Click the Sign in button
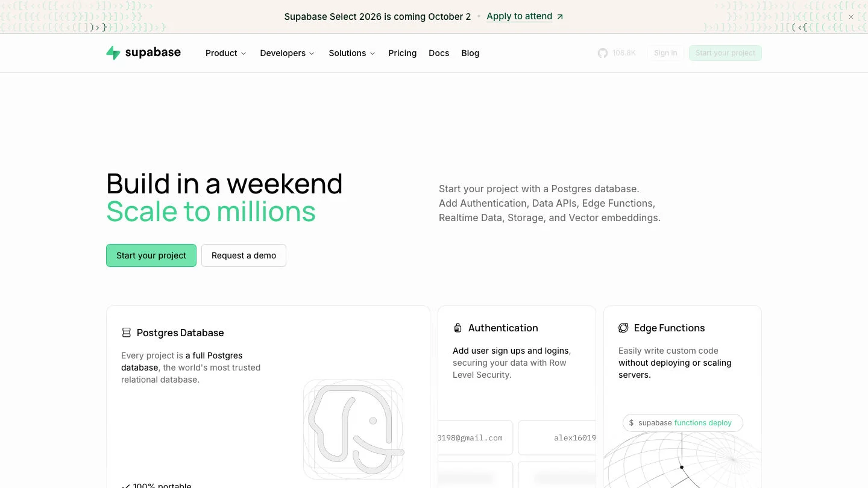Viewport: 868px width, 488px height. [x=665, y=53]
